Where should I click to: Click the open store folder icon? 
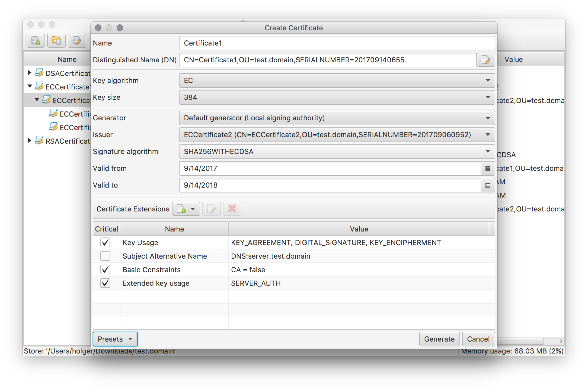tap(56, 41)
